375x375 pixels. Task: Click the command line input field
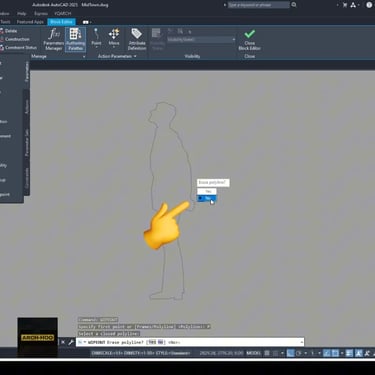pos(190,342)
